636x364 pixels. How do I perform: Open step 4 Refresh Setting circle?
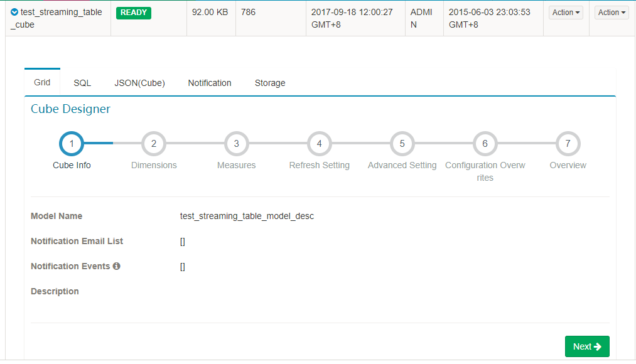319,143
